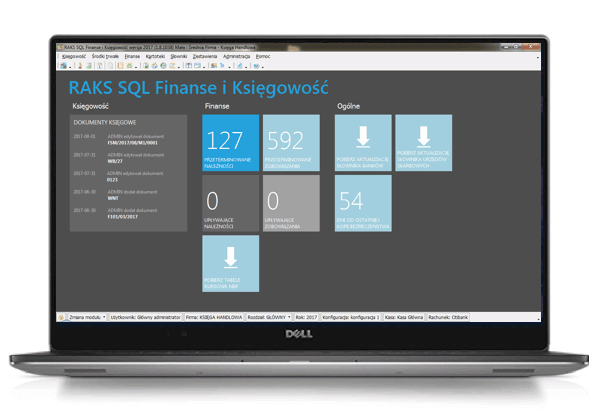Expand the arrow beside the last globe icon
596x414 pixels.
[x=263, y=67]
